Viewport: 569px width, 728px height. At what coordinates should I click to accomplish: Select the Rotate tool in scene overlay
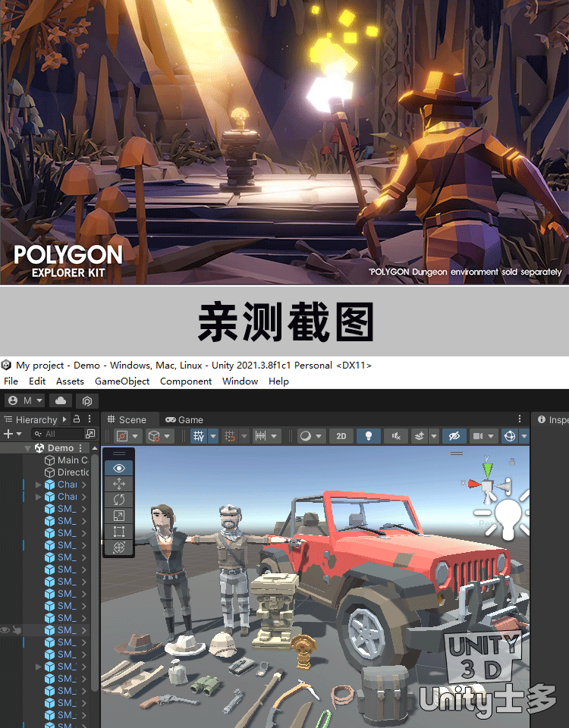click(118, 500)
